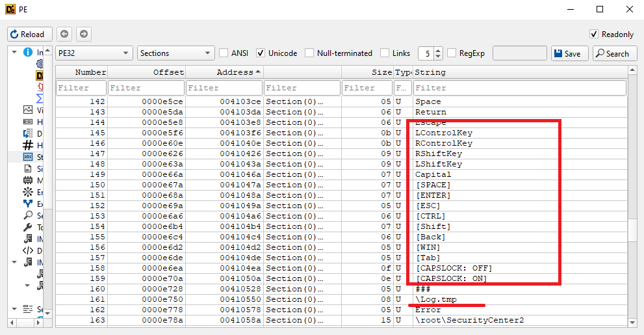
Task: Uncheck the Unicode checkbox
Action: tap(261, 53)
